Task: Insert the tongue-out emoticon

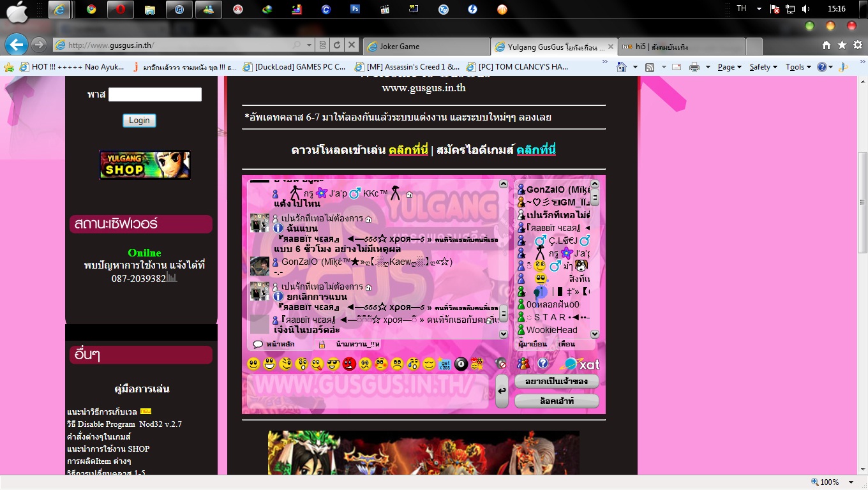Action: [x=317, y=364]
